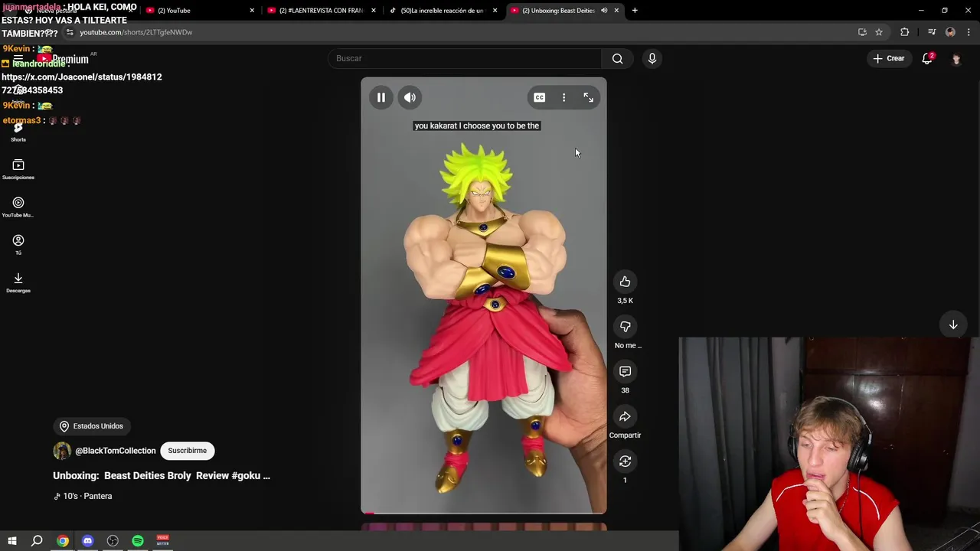The image size is (980, 551).
Task: Open Voicemeeter from the taskbar
Action: click(x=163, y=541)
